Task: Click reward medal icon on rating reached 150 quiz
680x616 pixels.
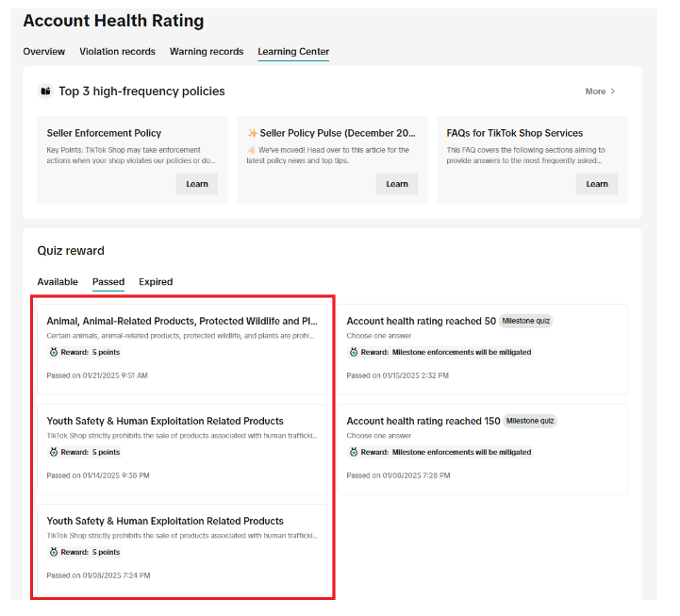Action: click(353, 452)
